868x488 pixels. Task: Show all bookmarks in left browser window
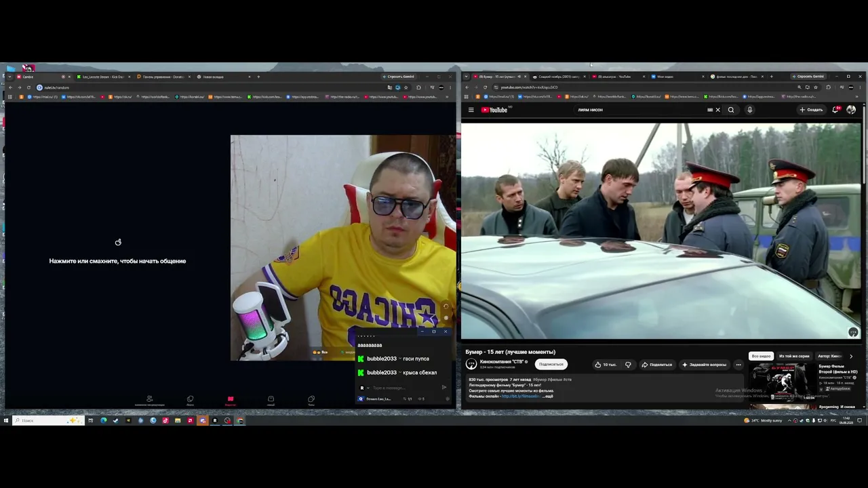point(448,97)
